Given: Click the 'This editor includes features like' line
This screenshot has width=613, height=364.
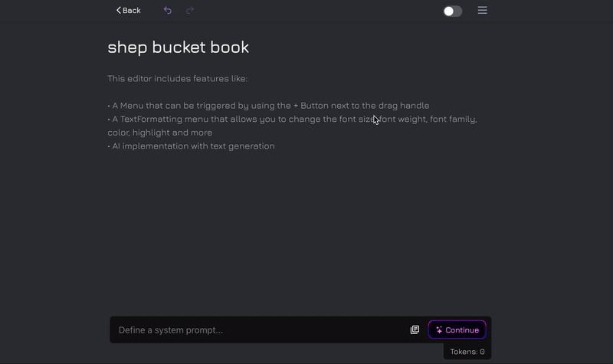Looking at the screenshot, I should (177, 79).
